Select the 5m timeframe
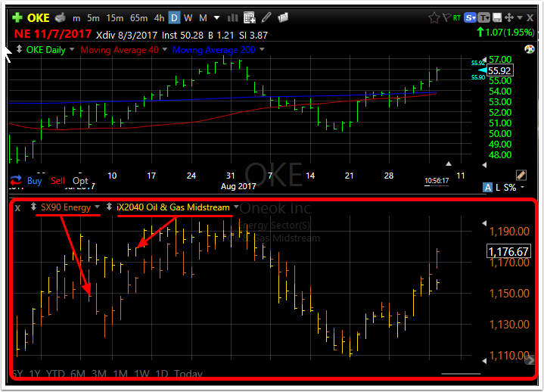 click(93, 18)
